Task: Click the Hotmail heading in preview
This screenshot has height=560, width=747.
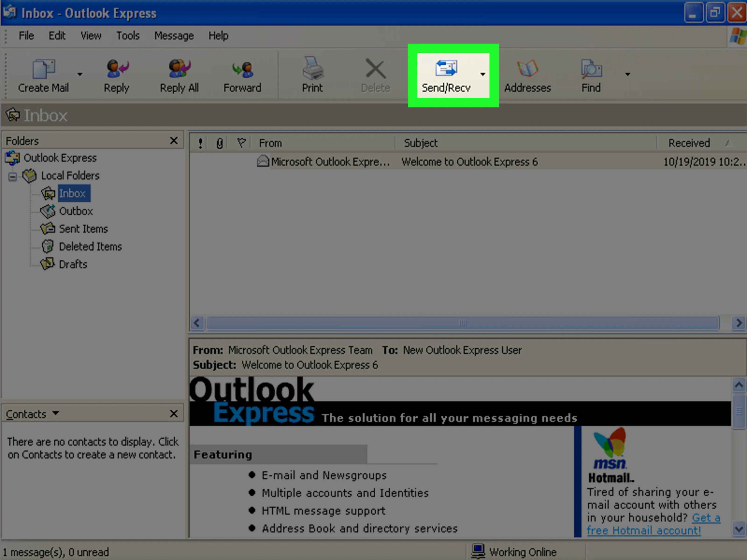Action: [x=611, y=478]
